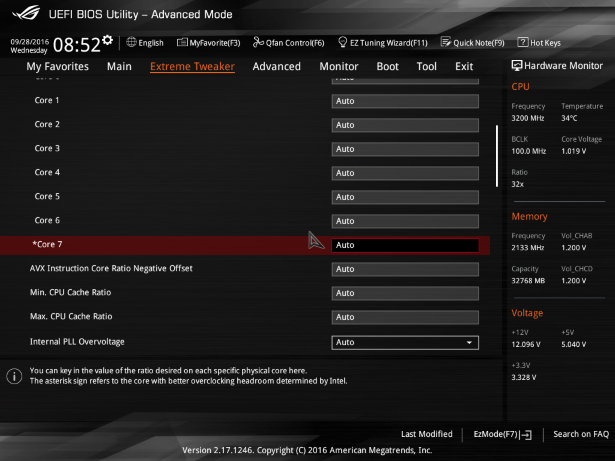Click the memory capacity 32768 MB value
Screen dimensions: 615x461
tap(528, 281)
